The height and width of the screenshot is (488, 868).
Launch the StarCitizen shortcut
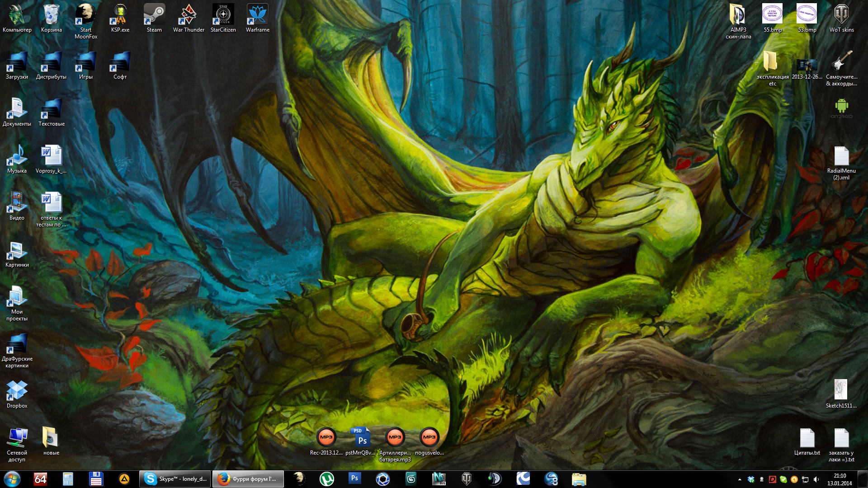click(223, 19)
